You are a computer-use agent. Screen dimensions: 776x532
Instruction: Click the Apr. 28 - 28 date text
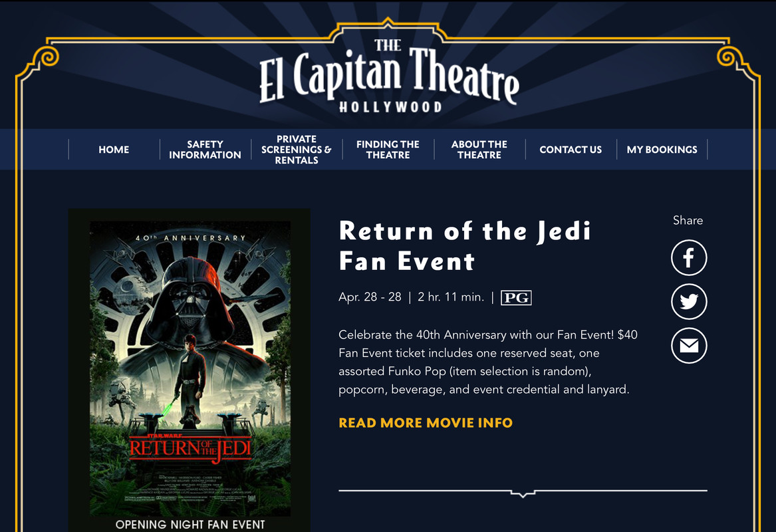tap(370, 297)
